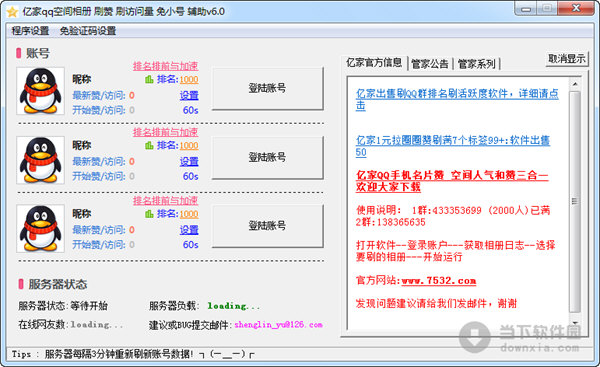This screenshot has width=600, height=367.
Task: Open 设置 link for the first account
Action: (x=189, y=95)
